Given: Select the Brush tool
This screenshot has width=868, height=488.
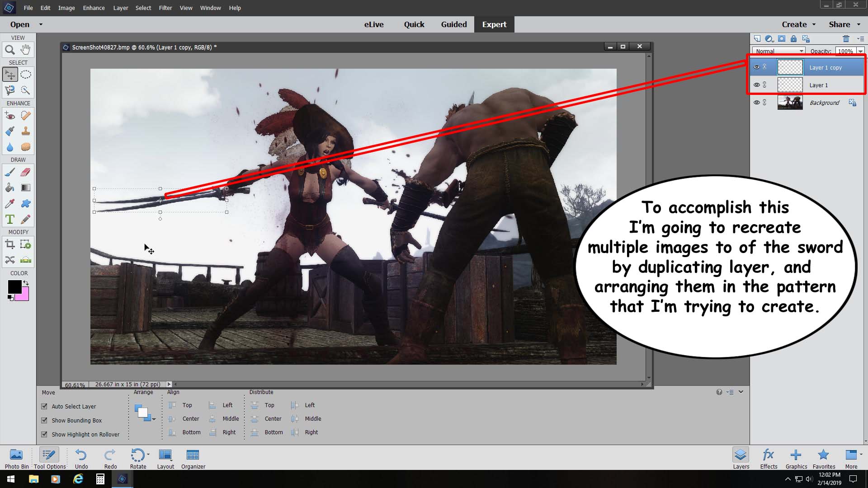Looking at the screenshot, I should point(10,172).
